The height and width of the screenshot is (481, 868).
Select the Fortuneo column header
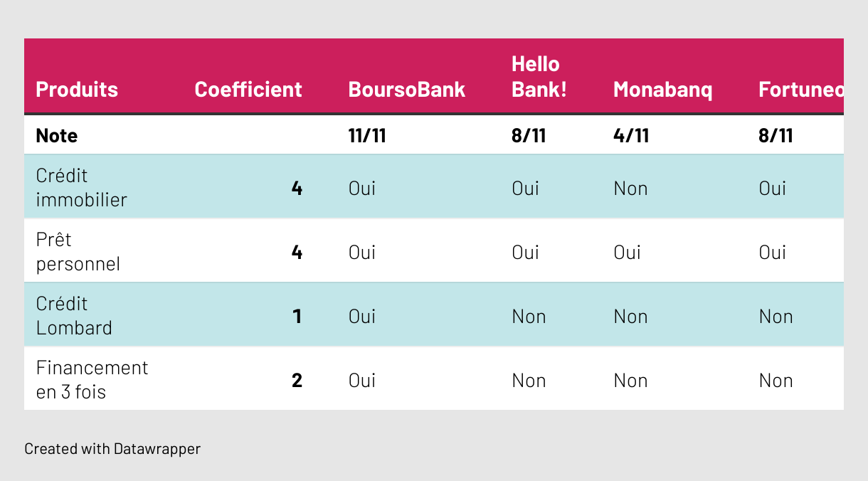click(801, 90)
